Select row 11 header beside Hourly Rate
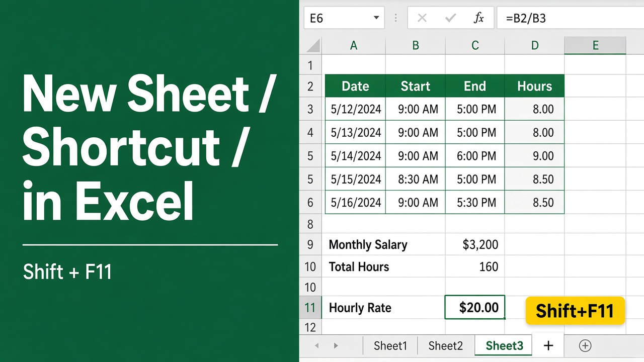 pos(310,308)
